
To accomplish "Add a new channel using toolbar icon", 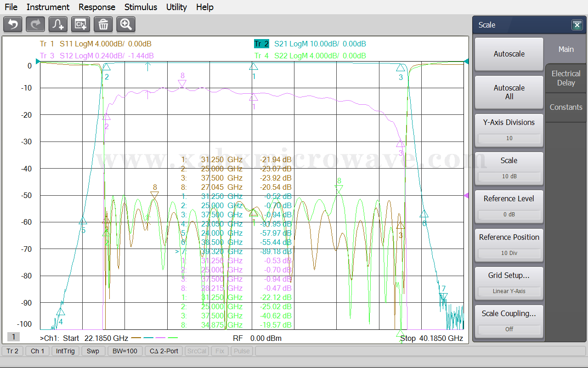I will [80, 24].
